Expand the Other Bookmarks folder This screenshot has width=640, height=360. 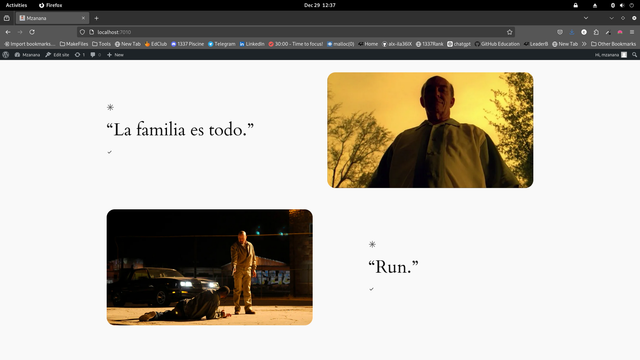pos(613,44)
